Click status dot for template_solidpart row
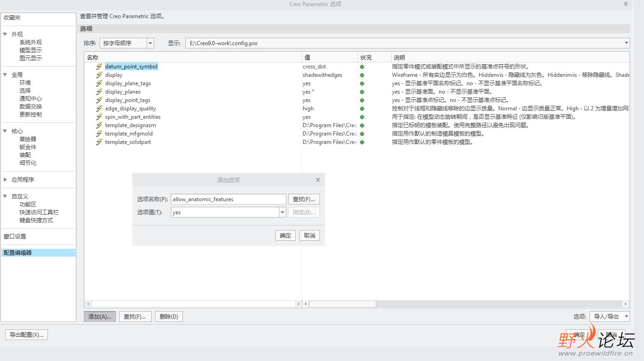Image resolution: width=644 pixels, height=361 pixels. point(362,142)
